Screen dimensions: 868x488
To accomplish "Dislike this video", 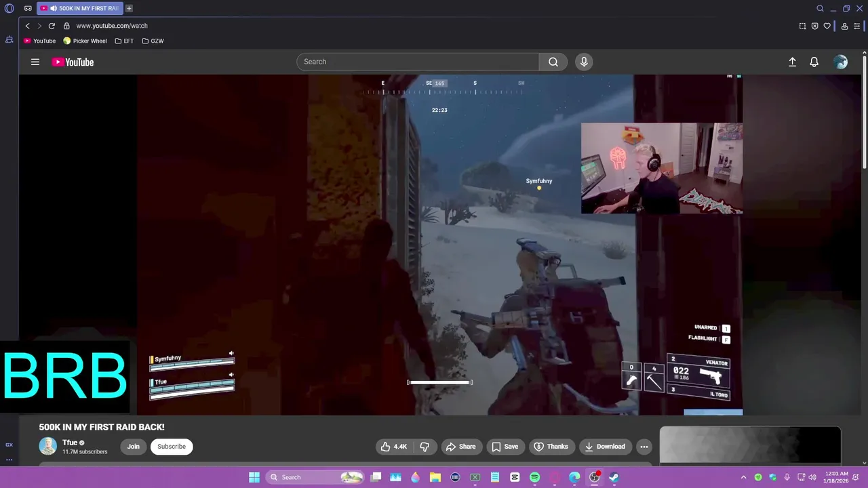I will click(x=425, y=447).
